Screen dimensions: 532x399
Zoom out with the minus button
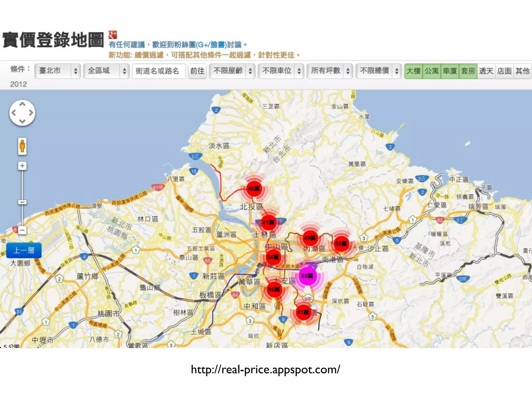pos(22,230)
